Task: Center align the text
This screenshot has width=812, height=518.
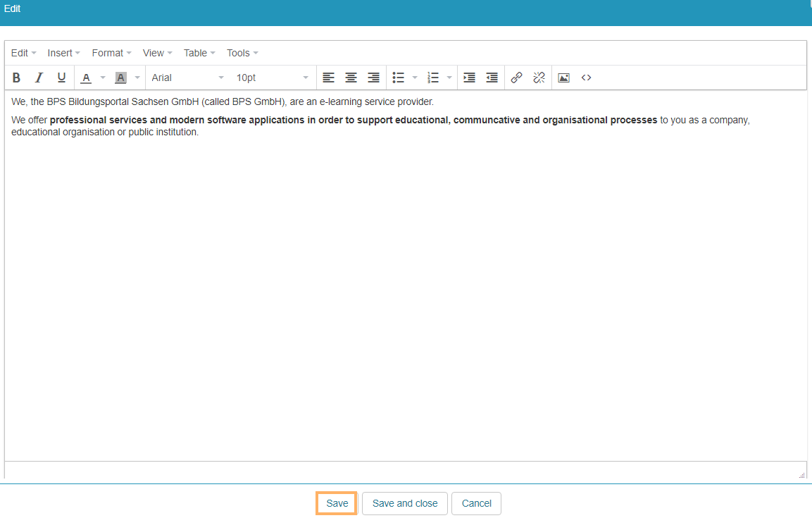Action: (351, 78)
